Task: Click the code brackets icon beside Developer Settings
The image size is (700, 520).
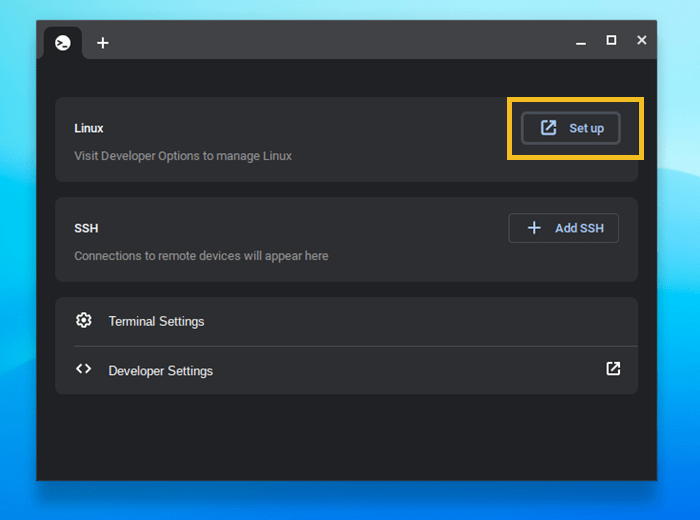Action: point(83,369)
